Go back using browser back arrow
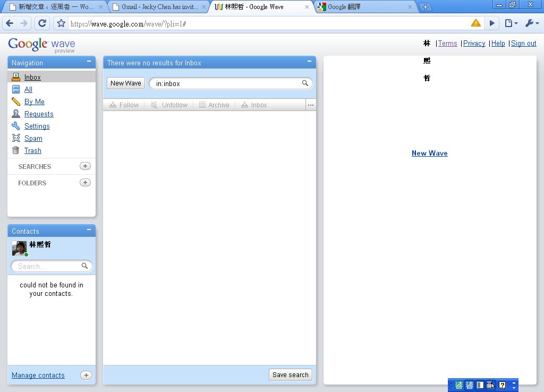The width and height of the screenshot is (544, 392). pyautogui.click(x=10, y=23)
